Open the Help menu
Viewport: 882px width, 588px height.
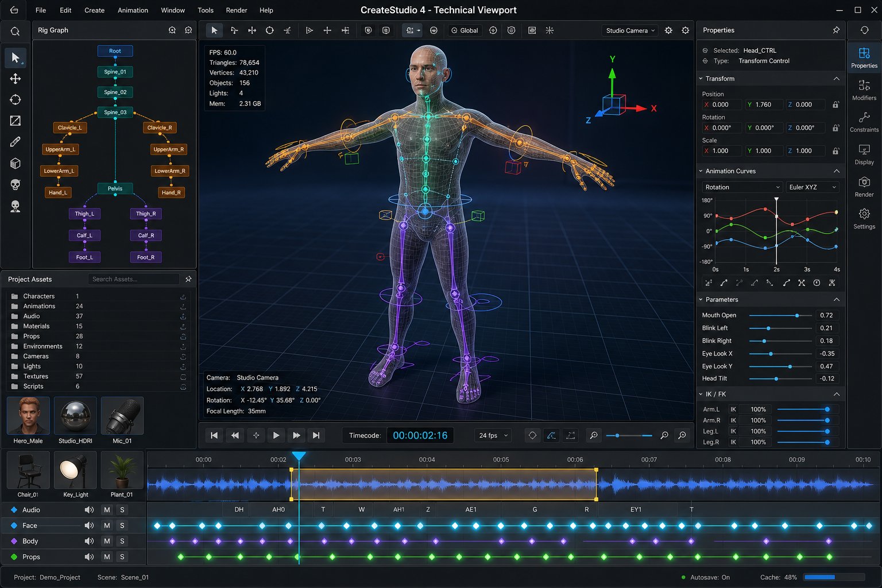[x=266, y=10]
